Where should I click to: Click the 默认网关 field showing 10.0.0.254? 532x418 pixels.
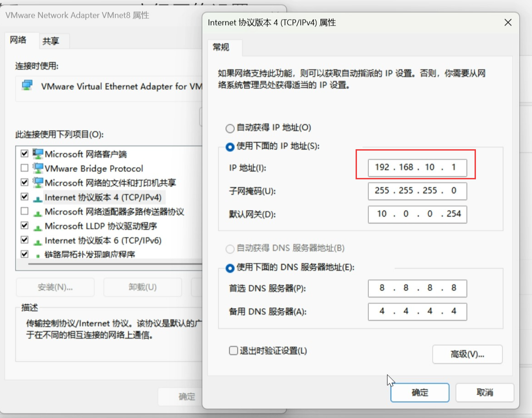(417, 214)
